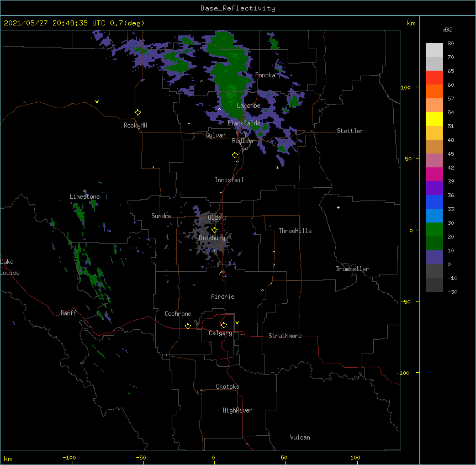This screenshot has width=476, height=465.
Task: Click the HighRiver city label
Action: click(237, 410)
